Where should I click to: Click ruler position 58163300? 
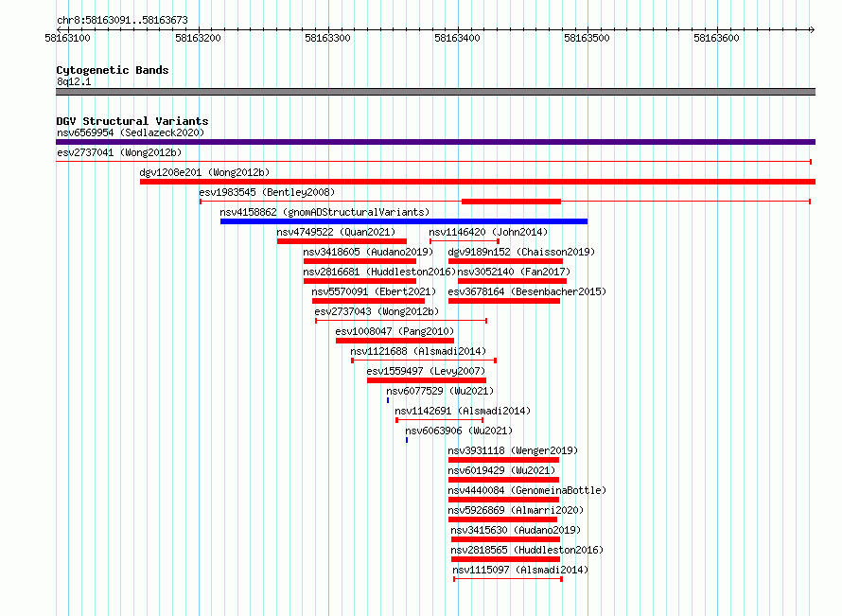pos(327,38)
